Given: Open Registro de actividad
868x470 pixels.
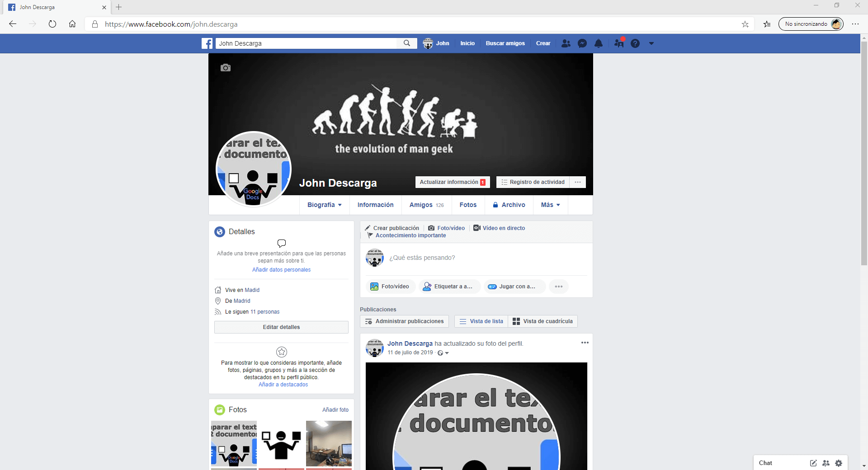Looking at the screenshot, I should (533, 182).
